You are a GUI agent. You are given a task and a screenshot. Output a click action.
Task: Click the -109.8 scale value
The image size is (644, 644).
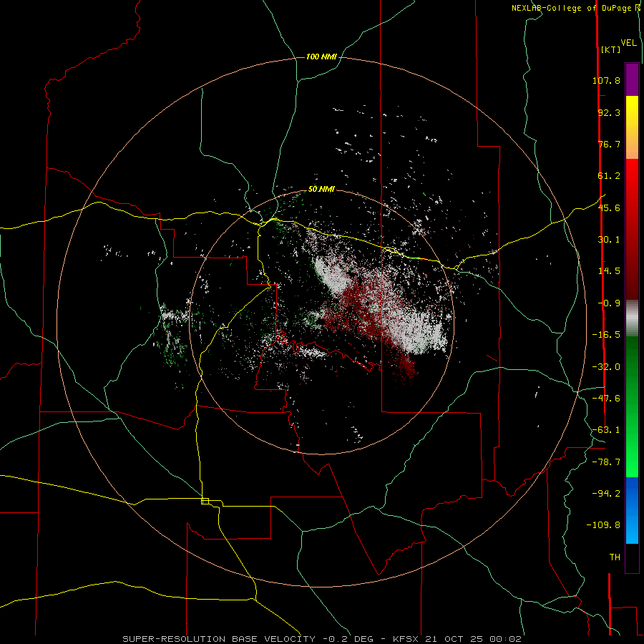click(x=603, y=525)
